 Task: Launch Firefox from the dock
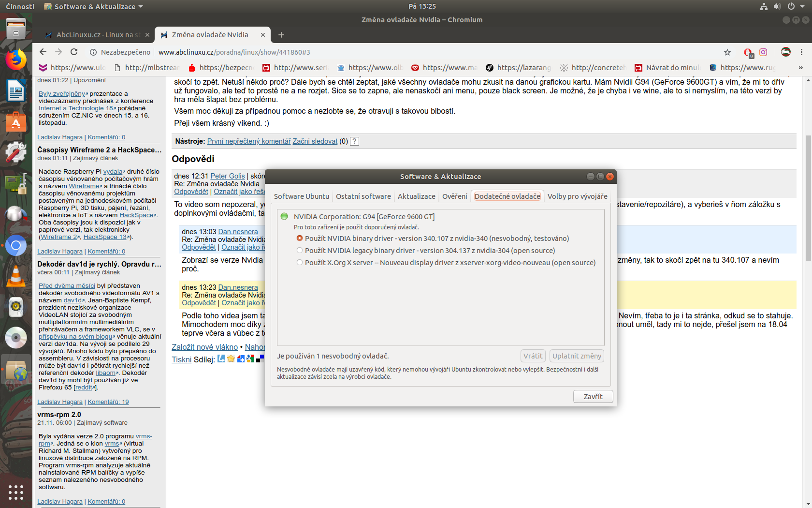(16, 60)
